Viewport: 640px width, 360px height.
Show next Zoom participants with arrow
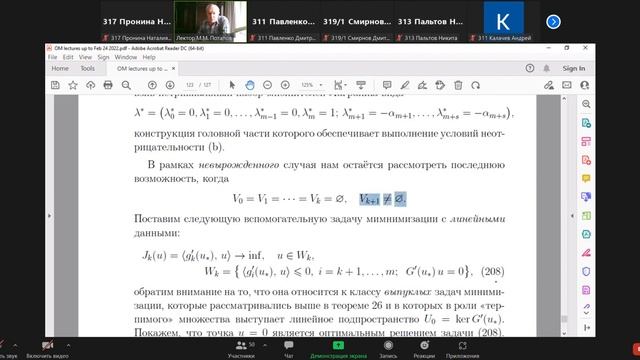click(x=553, y=22)
